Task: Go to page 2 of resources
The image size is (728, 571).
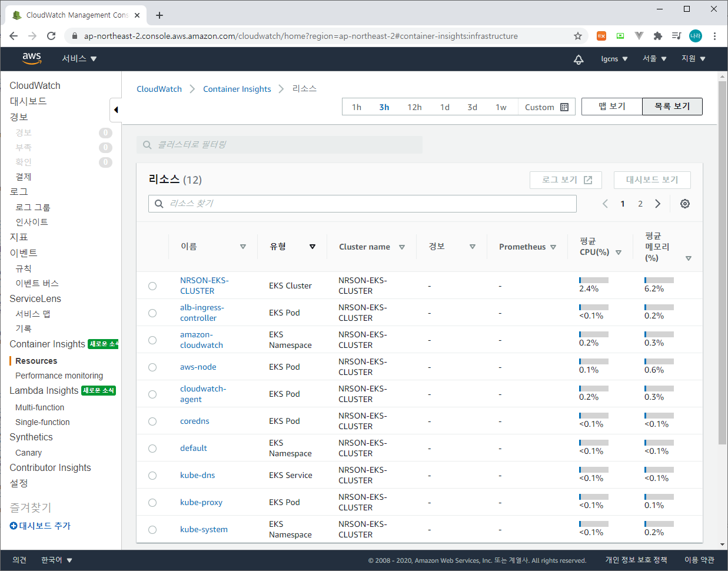Action: coord(640,204)
